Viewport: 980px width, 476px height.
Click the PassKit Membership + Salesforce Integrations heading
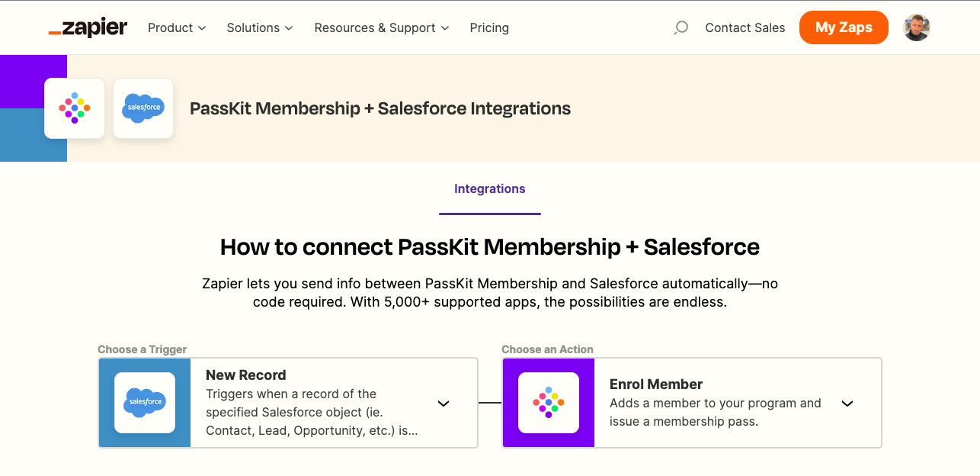click(380, 108)
